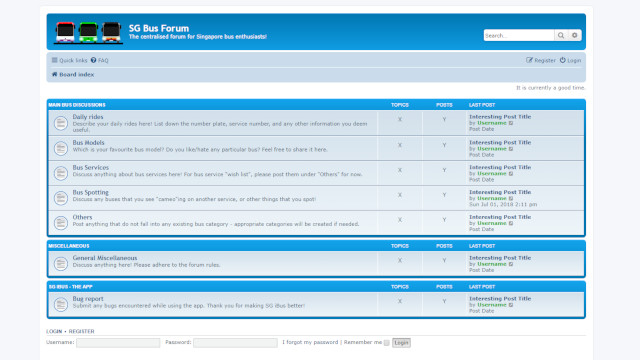The image size is (640, 360).
Task: Open the Daily rides forum
Action: pyautogui.click(x=88, y=117)
